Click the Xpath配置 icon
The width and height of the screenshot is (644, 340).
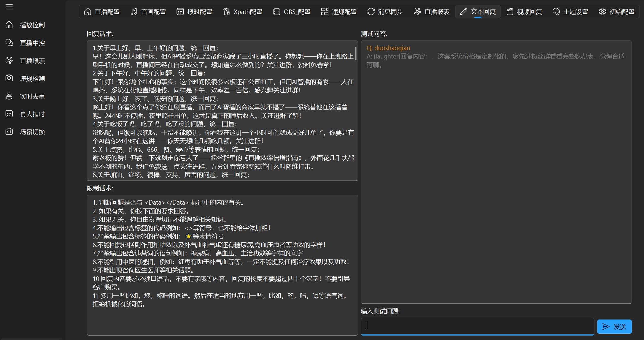(x=226, y=12)
